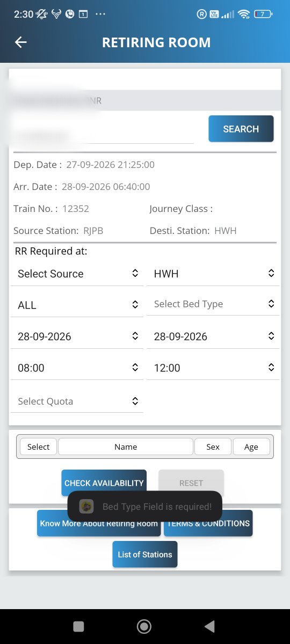
Task: Tap the Wi-Fi status icon
Action: tap(244, 14)
